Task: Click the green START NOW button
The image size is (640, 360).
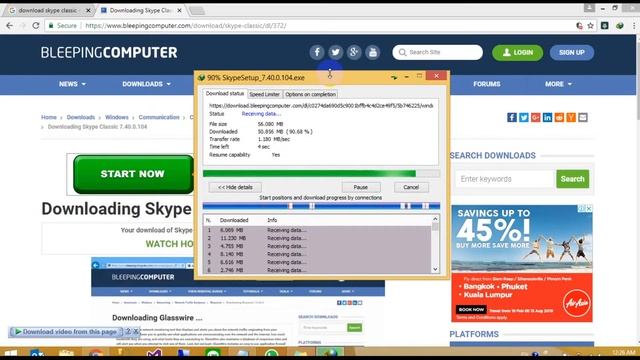Action: pos(133,174)
